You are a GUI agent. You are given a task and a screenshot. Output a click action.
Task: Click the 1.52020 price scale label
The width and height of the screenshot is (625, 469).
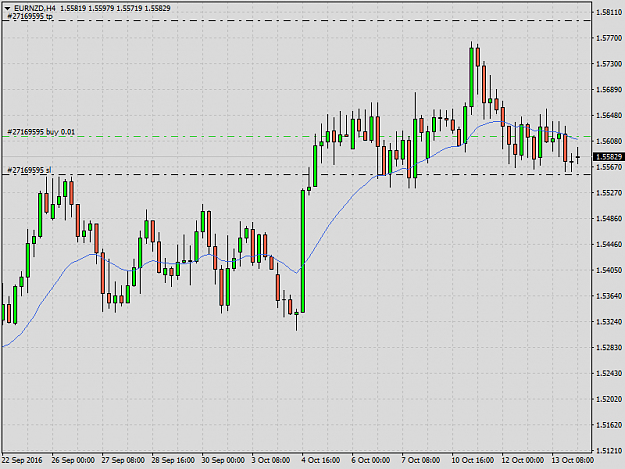coord(609,399)
